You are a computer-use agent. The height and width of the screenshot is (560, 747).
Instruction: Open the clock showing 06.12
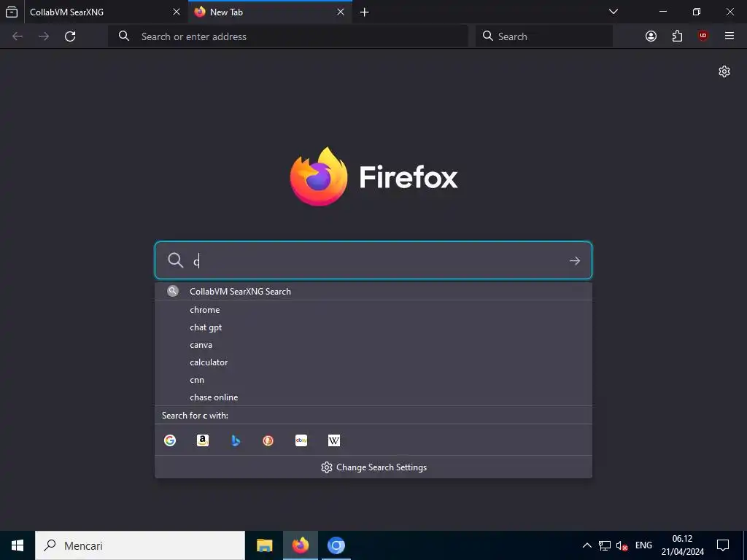(682, 545)
